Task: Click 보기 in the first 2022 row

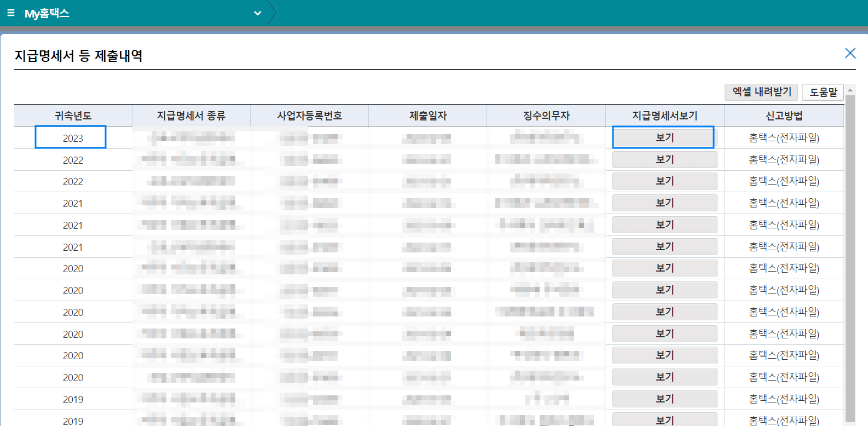Action: [x=665, y=159]
